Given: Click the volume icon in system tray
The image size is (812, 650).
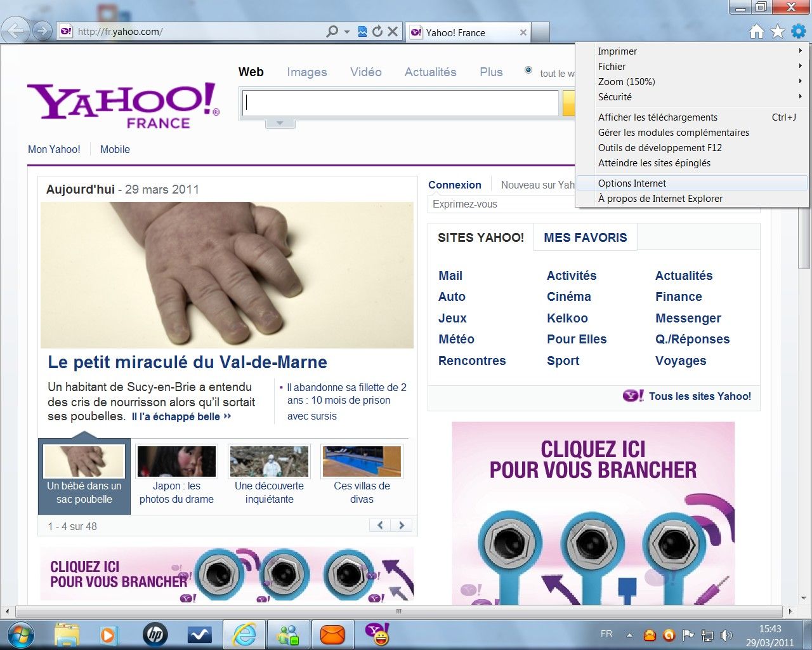Looking at the screenshot, I should click(x=726, y=635).
